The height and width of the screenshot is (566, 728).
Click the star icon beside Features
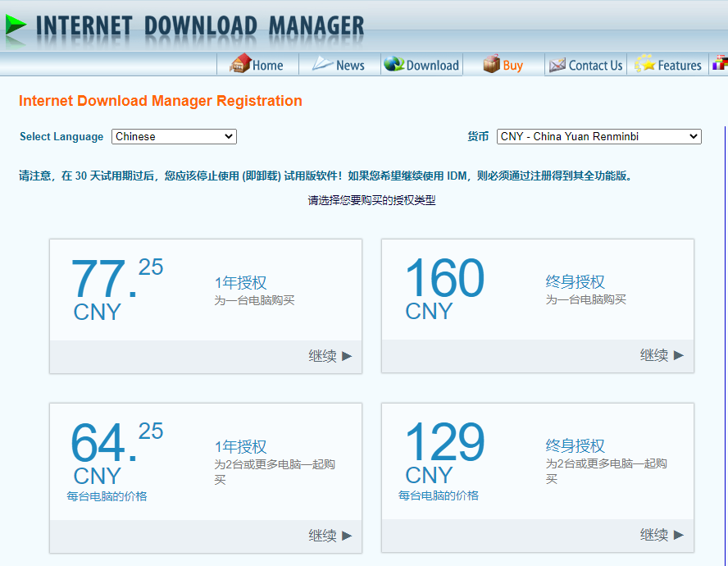click(644, 64)
